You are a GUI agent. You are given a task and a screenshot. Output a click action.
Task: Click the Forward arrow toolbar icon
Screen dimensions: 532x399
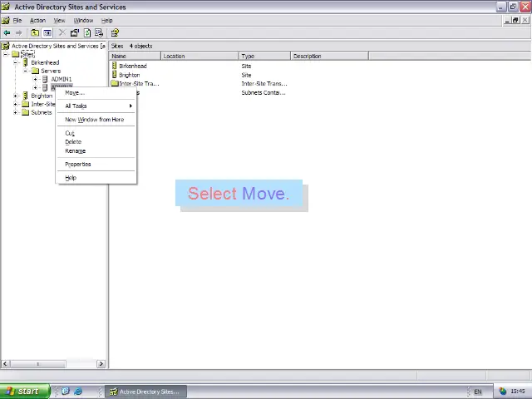click(18, 33)
